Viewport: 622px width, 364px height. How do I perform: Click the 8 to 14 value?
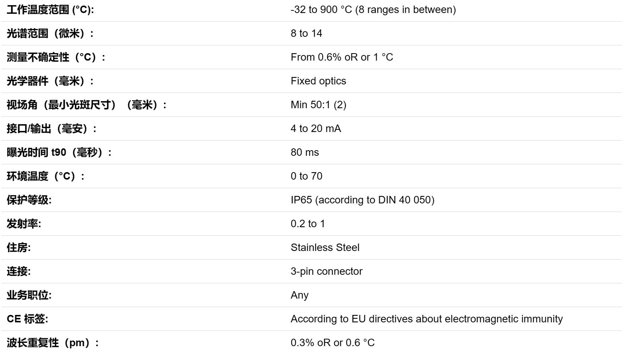306,33
